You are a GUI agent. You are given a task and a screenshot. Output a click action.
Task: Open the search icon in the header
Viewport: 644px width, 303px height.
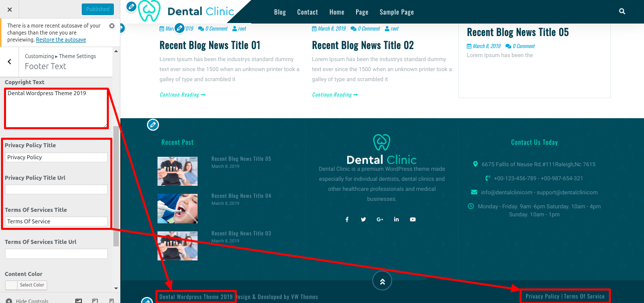[622, 12]
